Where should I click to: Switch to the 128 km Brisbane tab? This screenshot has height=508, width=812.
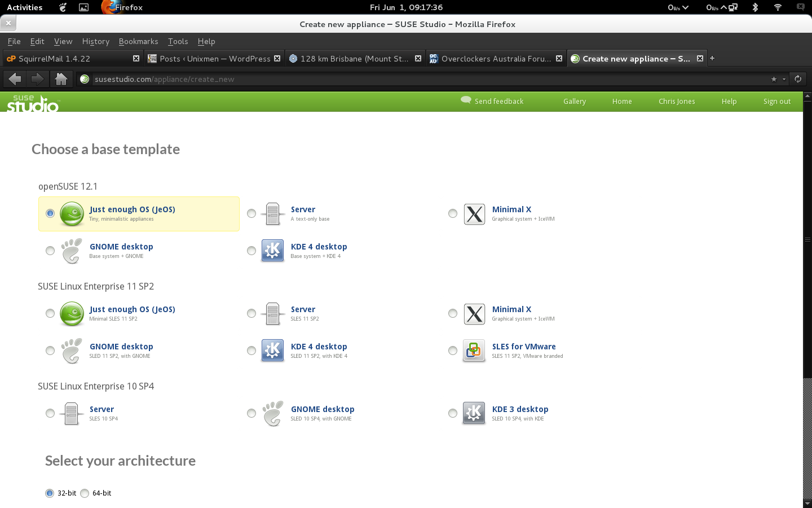click(x=355, y=58)
